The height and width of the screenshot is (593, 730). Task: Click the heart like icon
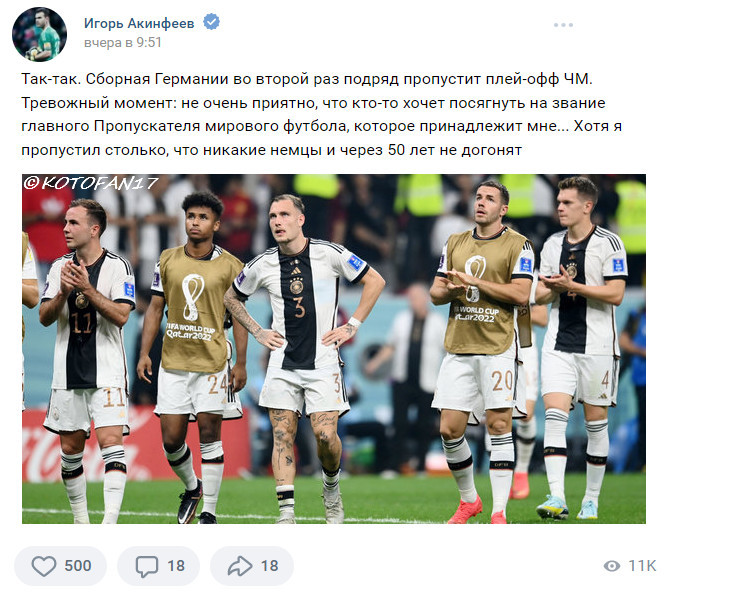pos(44,566)
